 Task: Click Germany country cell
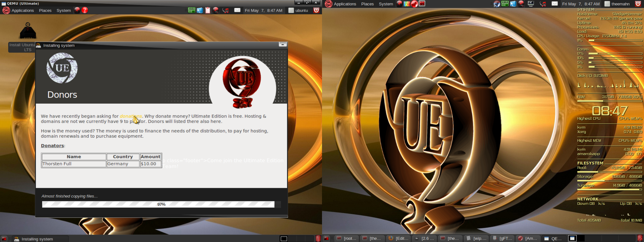click(x=123, y=164)
